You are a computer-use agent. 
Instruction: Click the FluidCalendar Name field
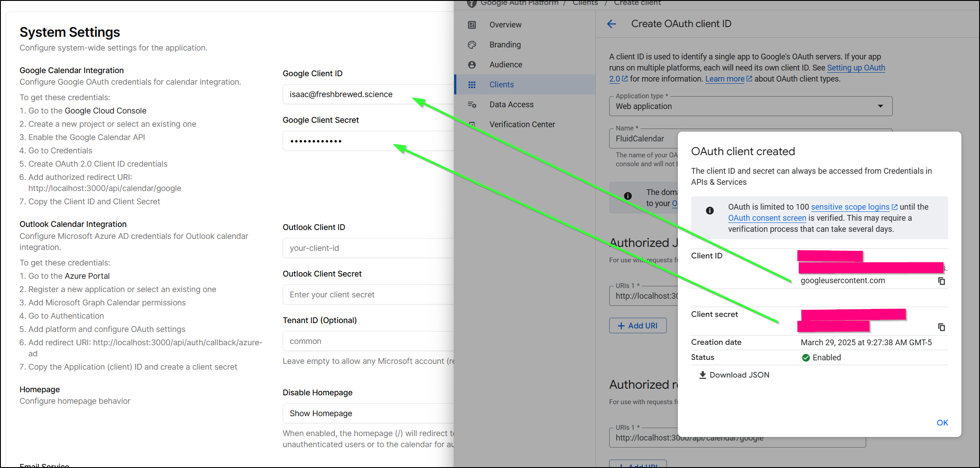pyautogui.click(x=644, y=139)
